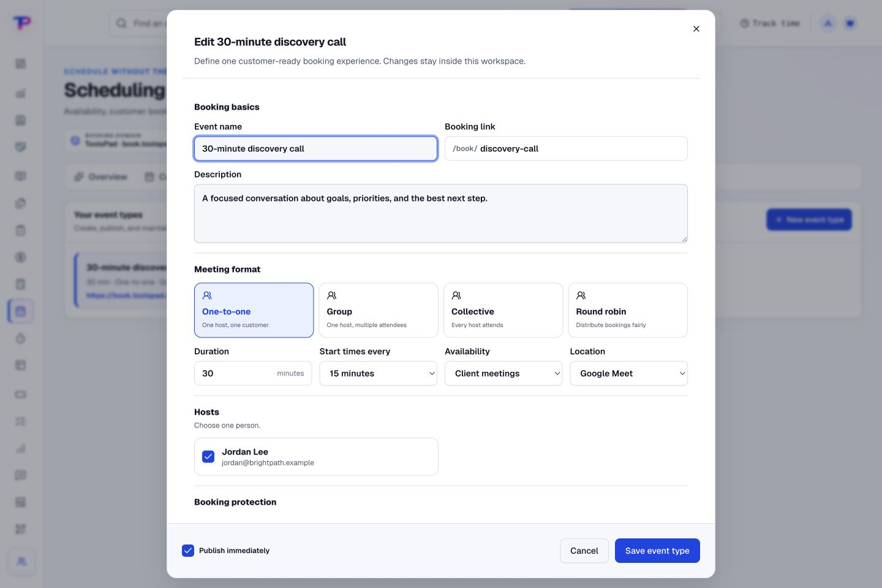Click the Save event type button
Viewport: 882px width, 588px height.
(x=657, y=551)
